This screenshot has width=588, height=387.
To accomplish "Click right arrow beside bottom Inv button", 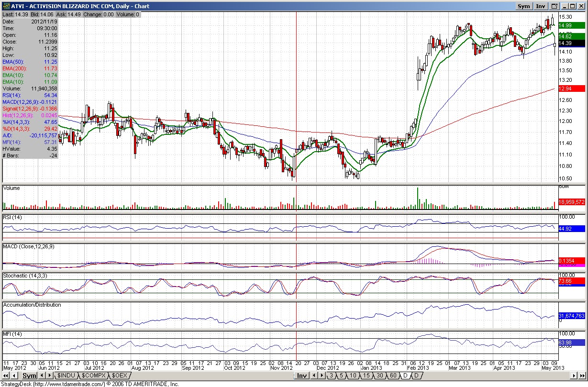I will [x=322, y=376].
